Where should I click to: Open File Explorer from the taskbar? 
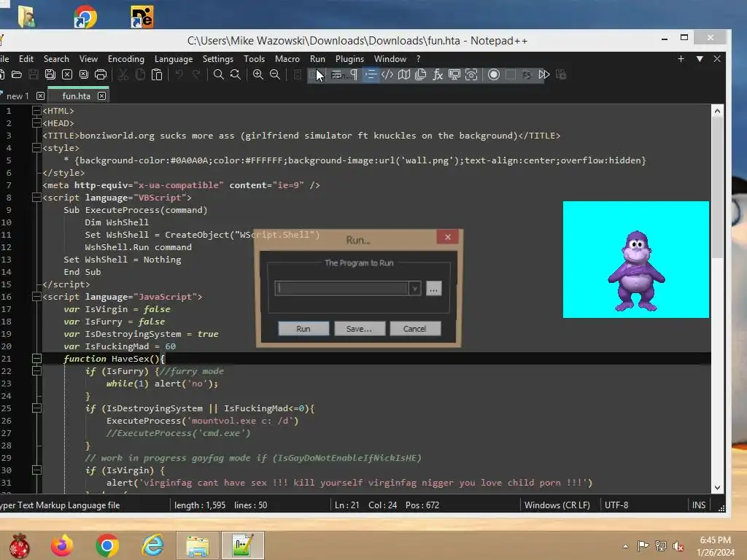(x=197, y=546)
